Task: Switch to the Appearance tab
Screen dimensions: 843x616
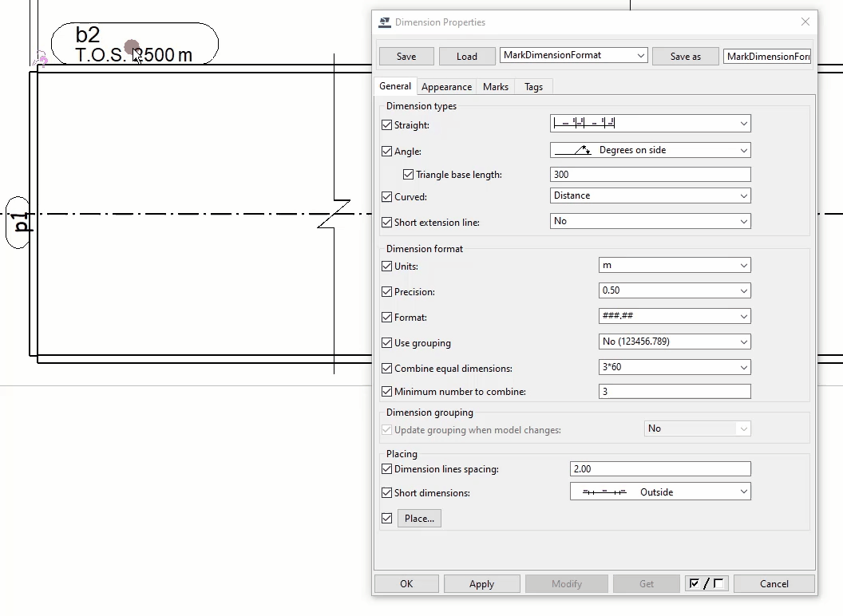Action: click(446, 86)
